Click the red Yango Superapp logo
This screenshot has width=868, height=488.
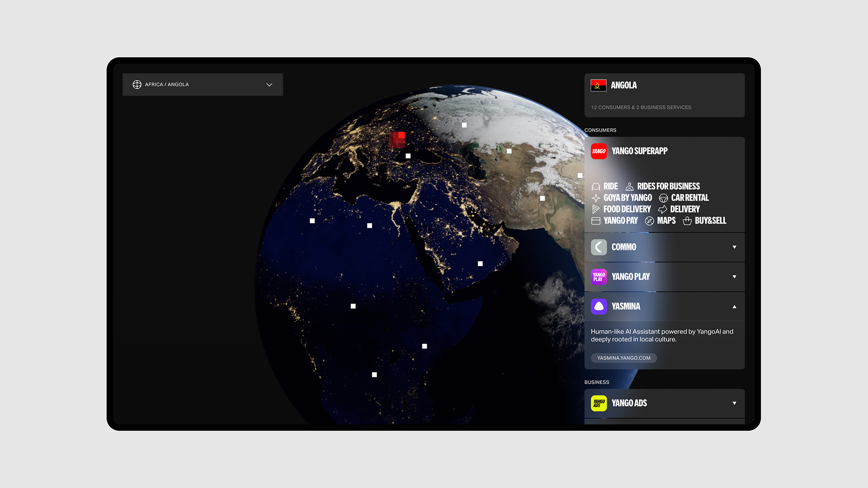[599, 151]
